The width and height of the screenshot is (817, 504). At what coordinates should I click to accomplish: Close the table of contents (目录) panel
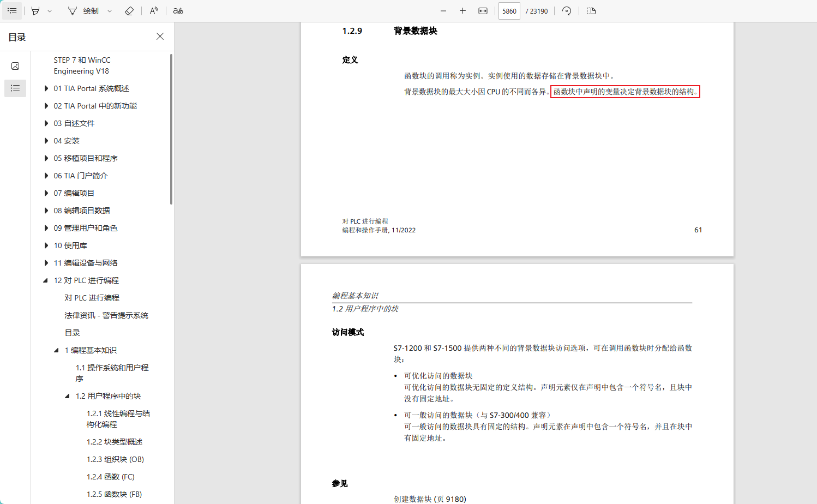160,37
